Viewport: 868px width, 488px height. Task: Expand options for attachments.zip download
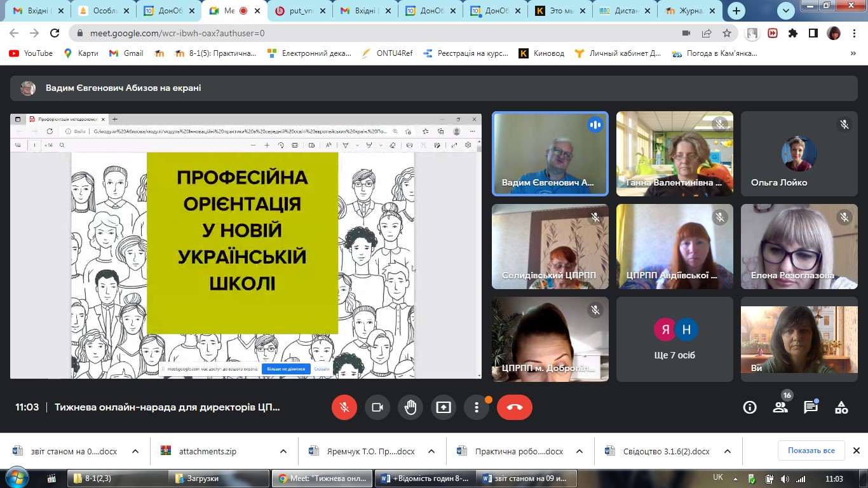click(x=283, y=451)
